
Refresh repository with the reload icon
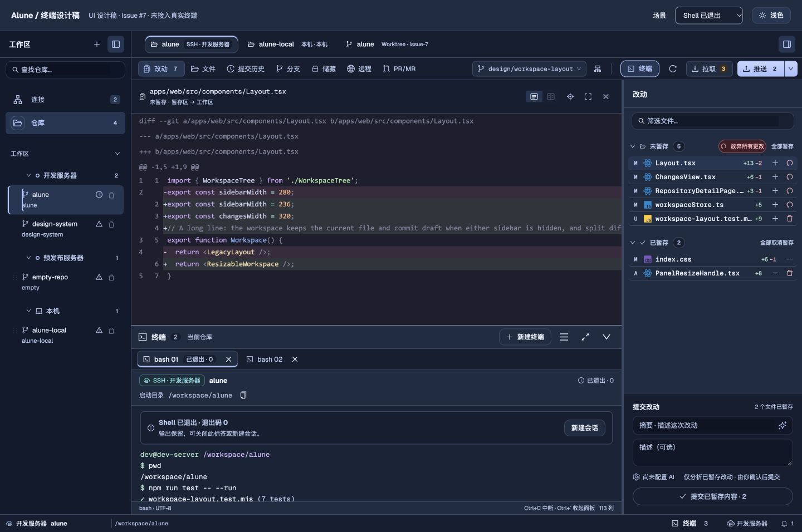coord(673,68)
